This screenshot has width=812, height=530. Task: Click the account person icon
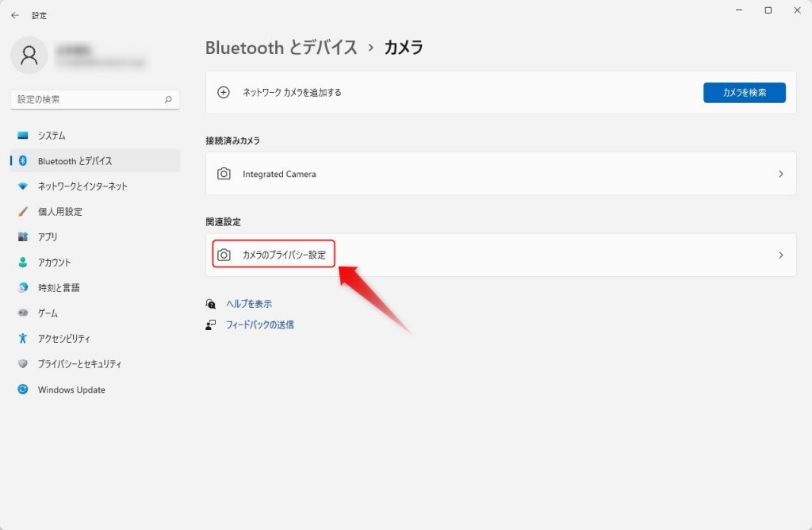coord(23,262)
